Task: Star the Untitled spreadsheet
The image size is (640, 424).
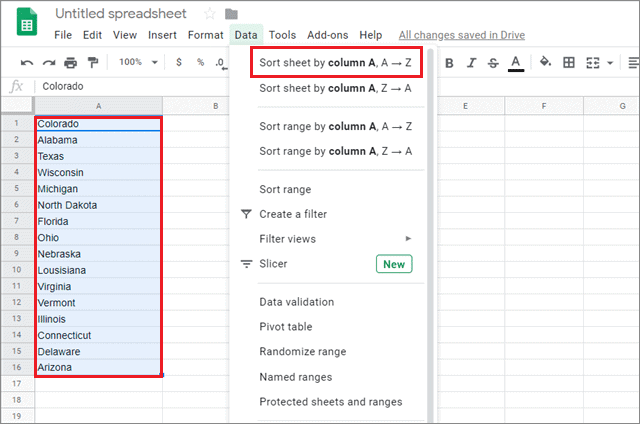Action: click(209, 14)
